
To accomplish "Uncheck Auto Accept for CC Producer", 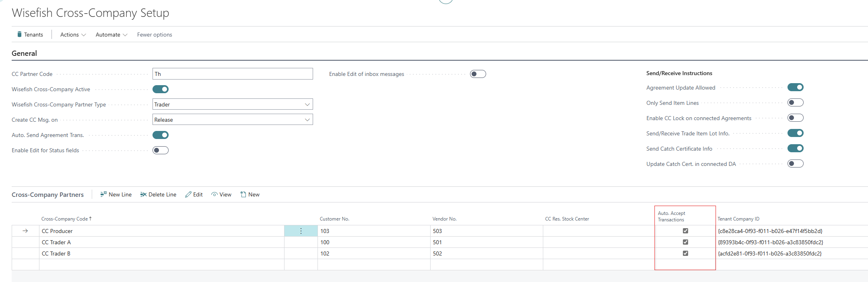I will click(x=685, y=231).
